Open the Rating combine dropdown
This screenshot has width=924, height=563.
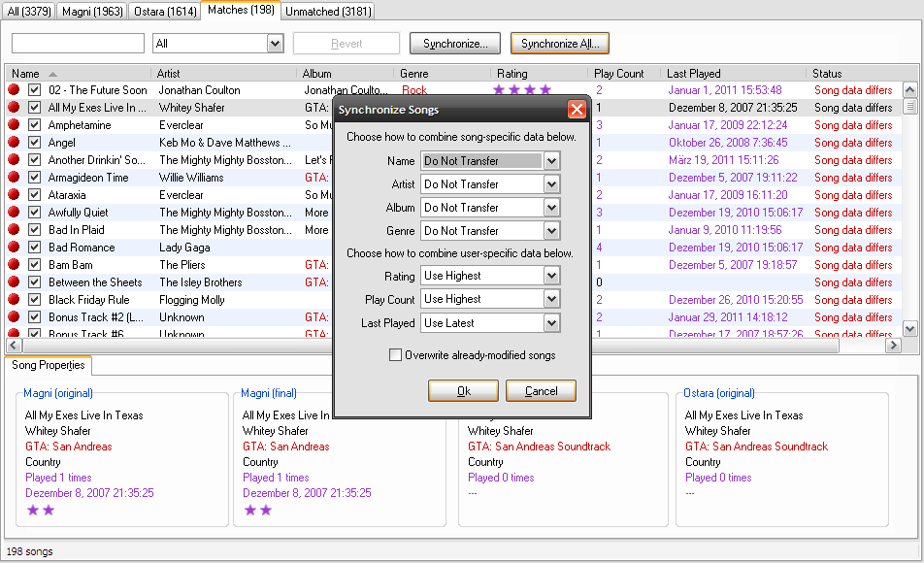coord(551,276)
